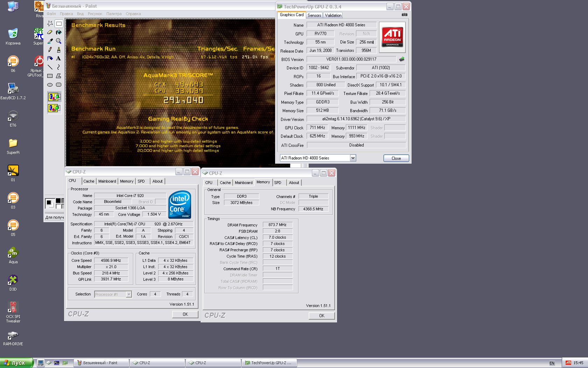Switch to the Validation tab in GPU-Z

tap(333, 15)
